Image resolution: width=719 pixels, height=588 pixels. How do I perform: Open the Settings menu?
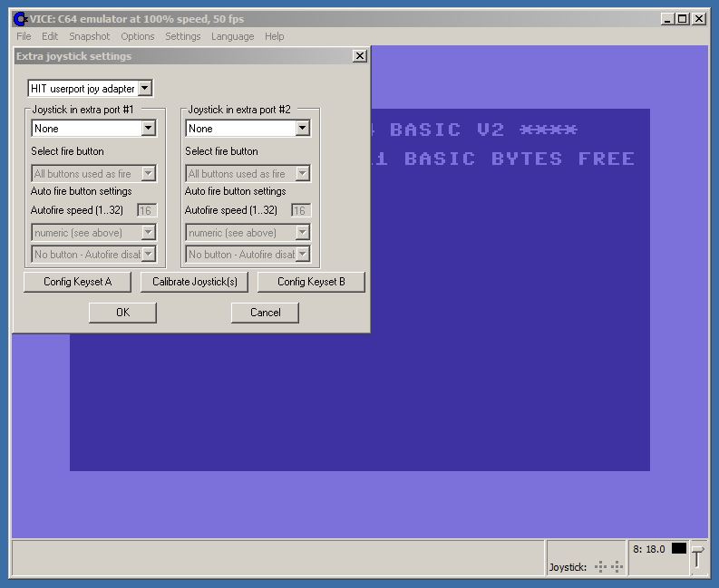182,36
